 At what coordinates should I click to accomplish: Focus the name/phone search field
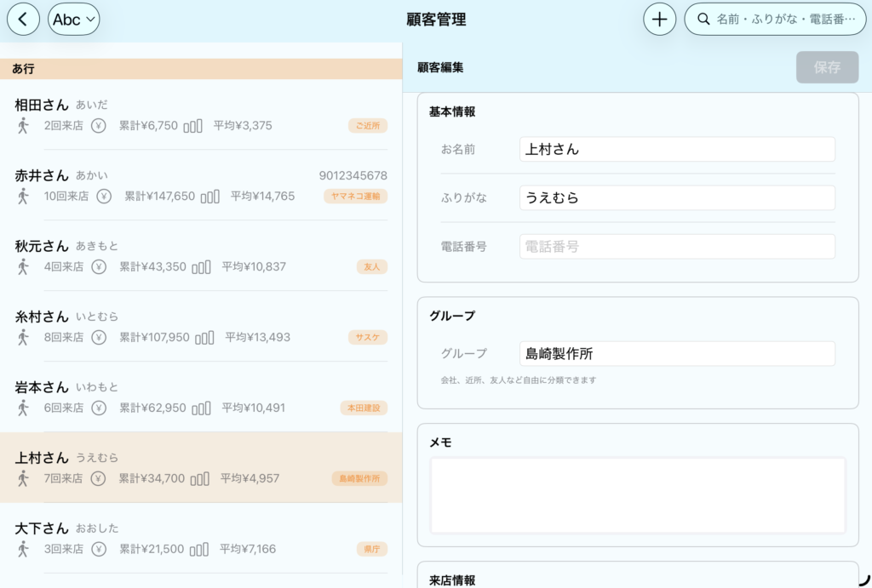point(783,19)
